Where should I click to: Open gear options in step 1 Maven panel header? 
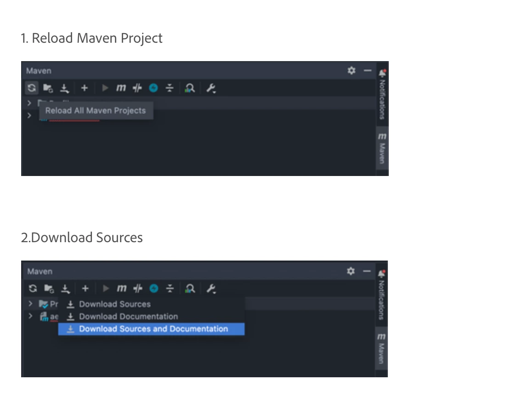click(x=351, y=71)
